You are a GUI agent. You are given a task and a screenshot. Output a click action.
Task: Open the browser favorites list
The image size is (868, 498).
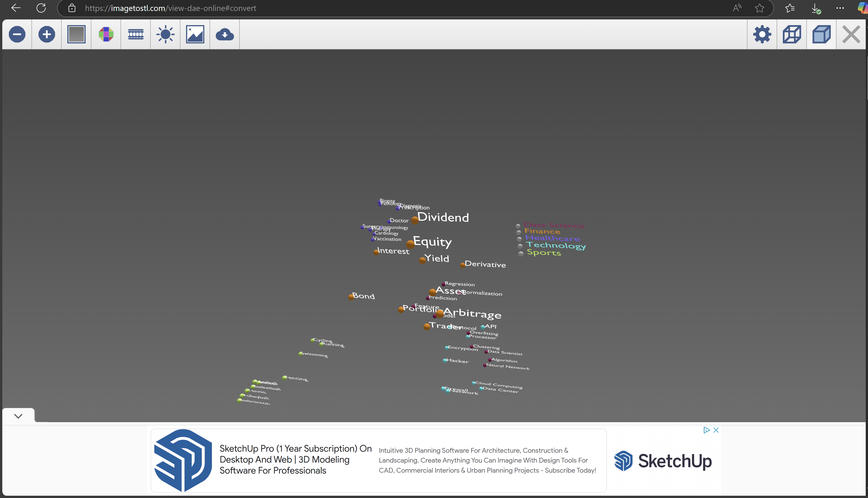point(790,8)
